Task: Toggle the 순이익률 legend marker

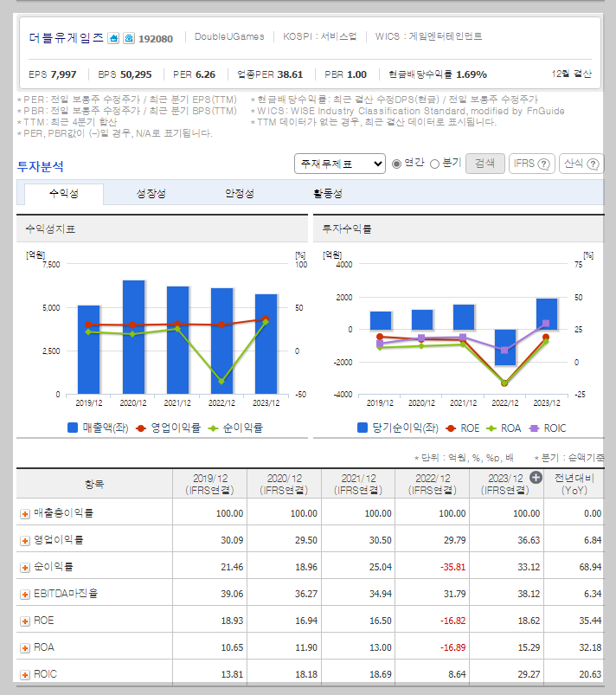Action: (x=213, y=428)
